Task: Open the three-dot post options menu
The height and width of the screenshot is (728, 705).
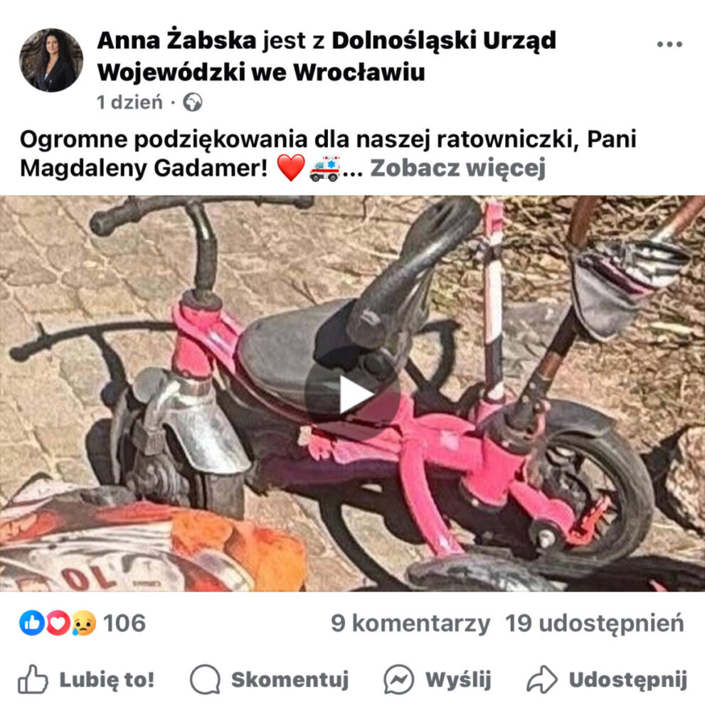Action: tap(669, 44)
